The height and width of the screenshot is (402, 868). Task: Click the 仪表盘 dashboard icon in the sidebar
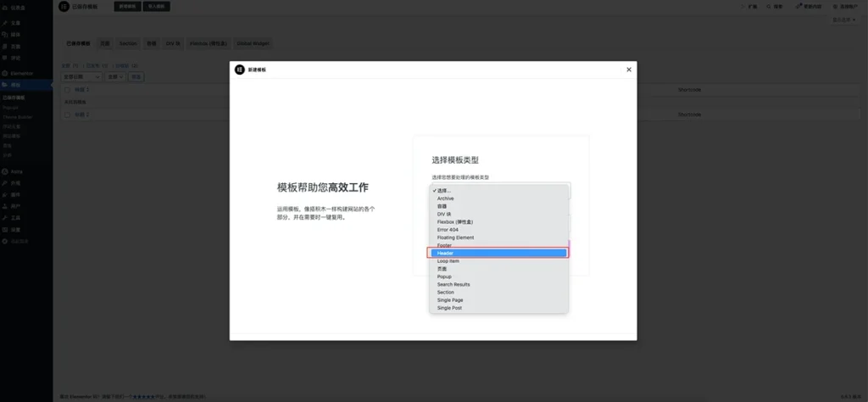pos(5,8)
